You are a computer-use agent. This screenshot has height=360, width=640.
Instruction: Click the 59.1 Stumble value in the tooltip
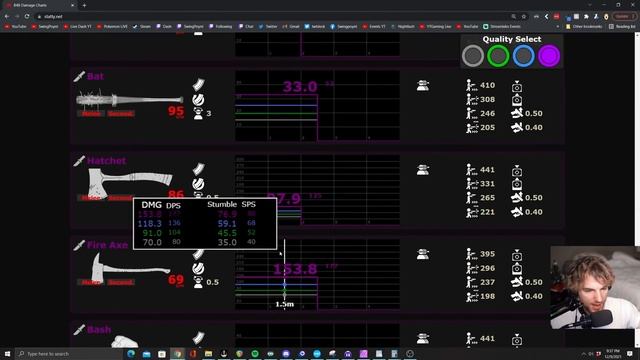click(x=227, y=224)
